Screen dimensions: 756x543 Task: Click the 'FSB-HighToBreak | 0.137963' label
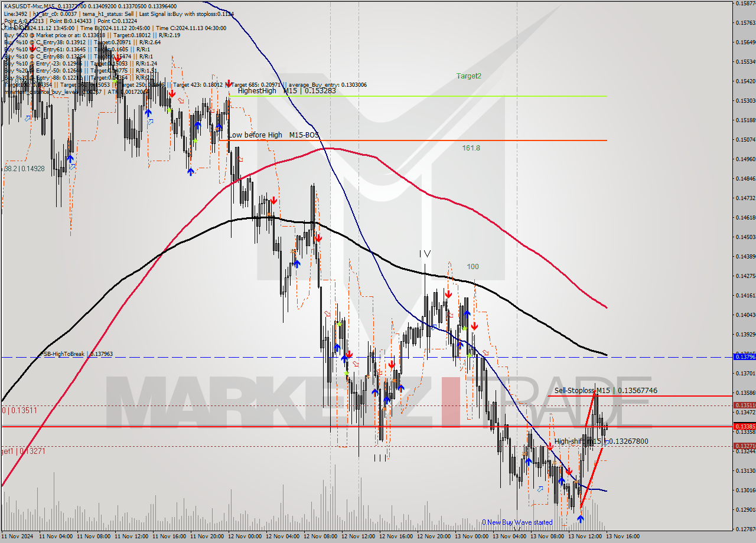pyautogui.click(x=76, y=354)
